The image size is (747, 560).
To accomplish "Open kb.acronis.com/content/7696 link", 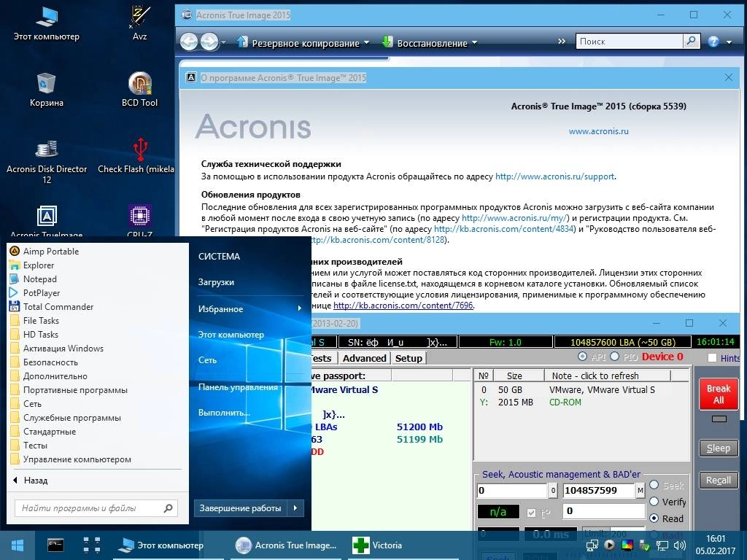I will pos(403,306).
